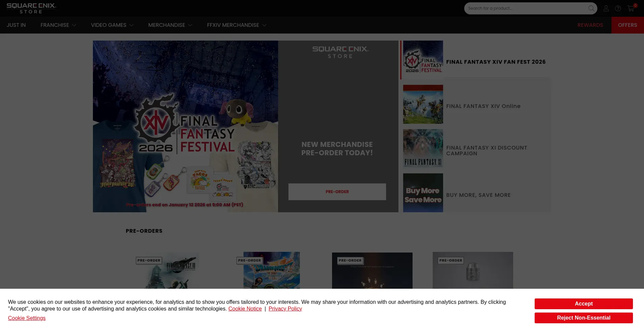Select the Final Fantasy XI thumbnail

(x=423, y=149)
